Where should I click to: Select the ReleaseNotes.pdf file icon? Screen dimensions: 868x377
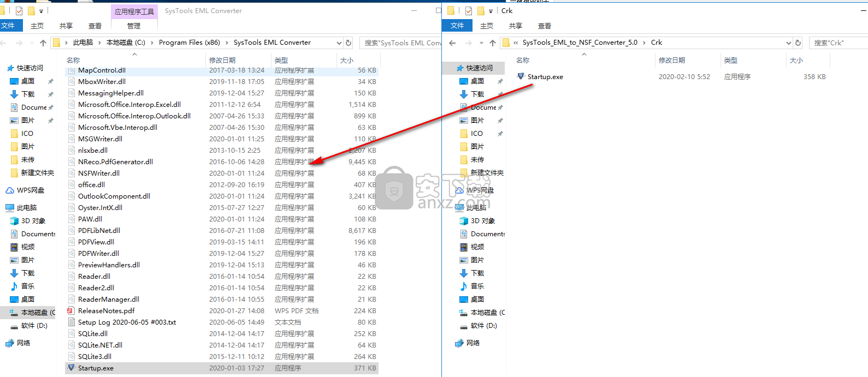(x=71, y=310)
